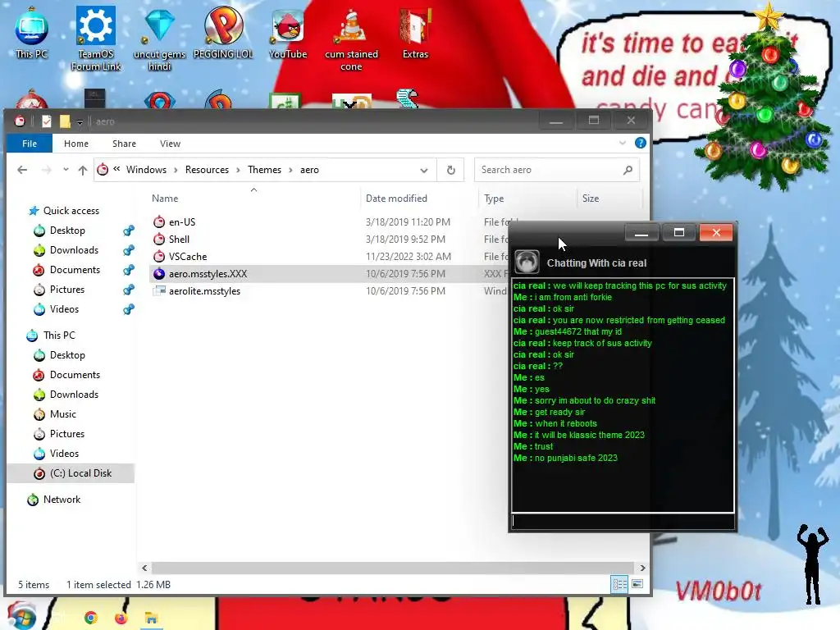
Task: Click chevron after Themes in address path
Action: 290,170
